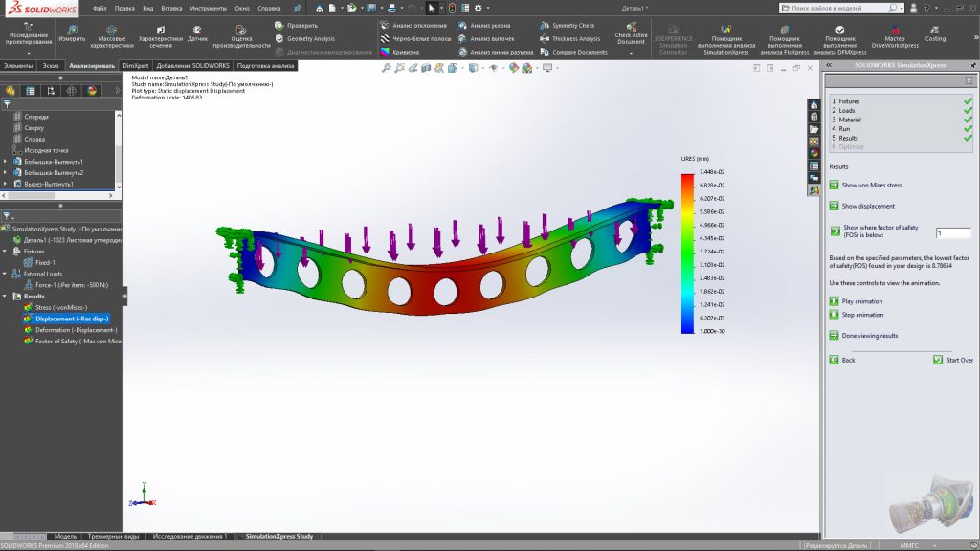
Task: Click the red top of color legend
Action: pyautogui.click(x=686, y=178)
